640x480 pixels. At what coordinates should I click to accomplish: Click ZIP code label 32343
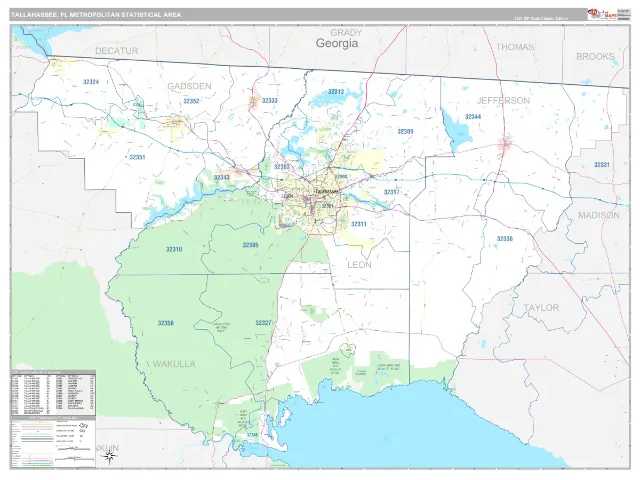[221, 177]
